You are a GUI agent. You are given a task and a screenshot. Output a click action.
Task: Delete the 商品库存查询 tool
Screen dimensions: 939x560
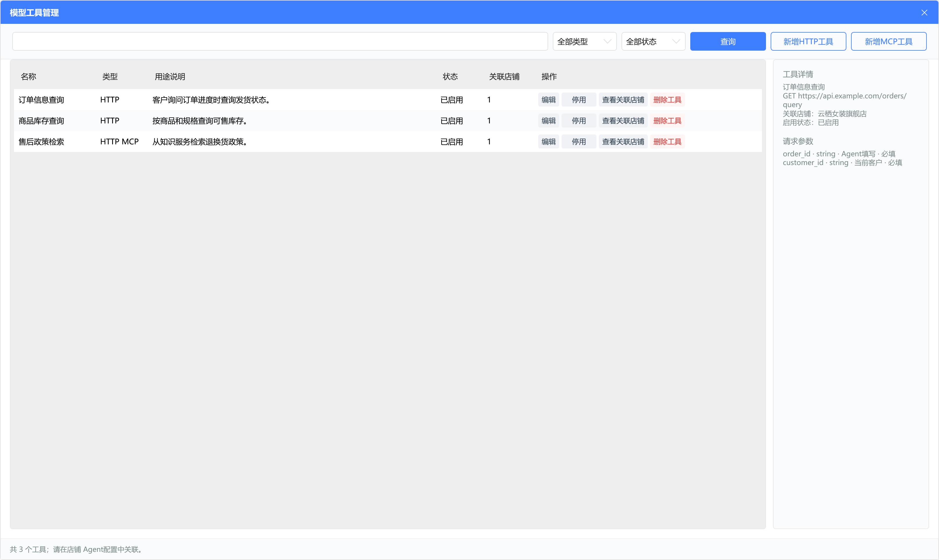(x=667, y=121)
